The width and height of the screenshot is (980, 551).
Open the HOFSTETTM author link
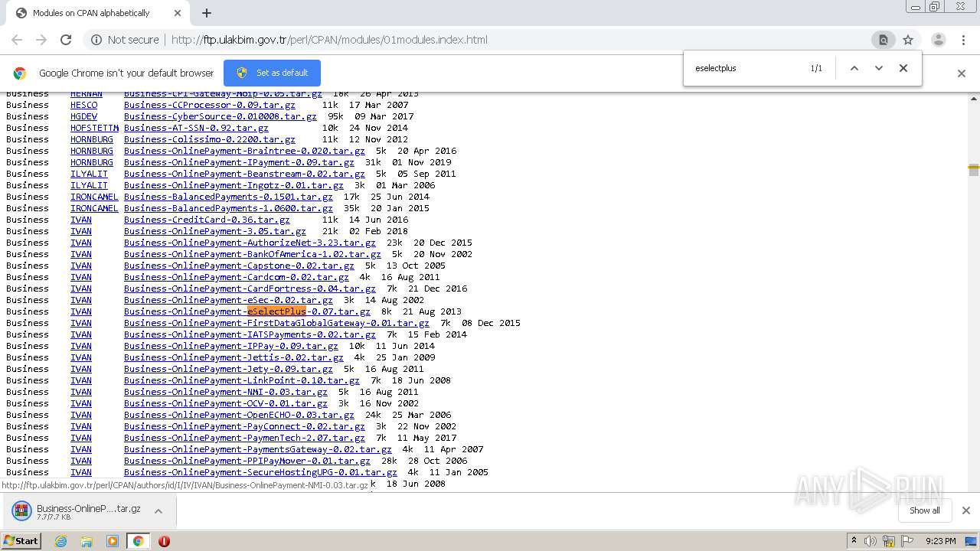pos(94,128)
